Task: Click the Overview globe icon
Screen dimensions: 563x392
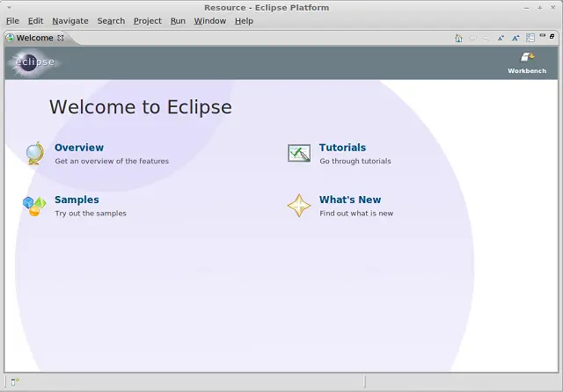Action: [x=35, y=154]
